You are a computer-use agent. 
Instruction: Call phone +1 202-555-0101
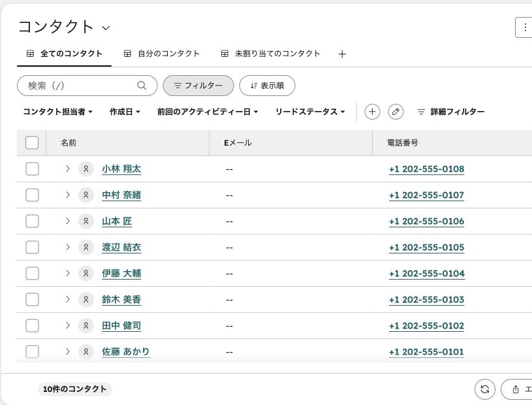pos(426,352)
